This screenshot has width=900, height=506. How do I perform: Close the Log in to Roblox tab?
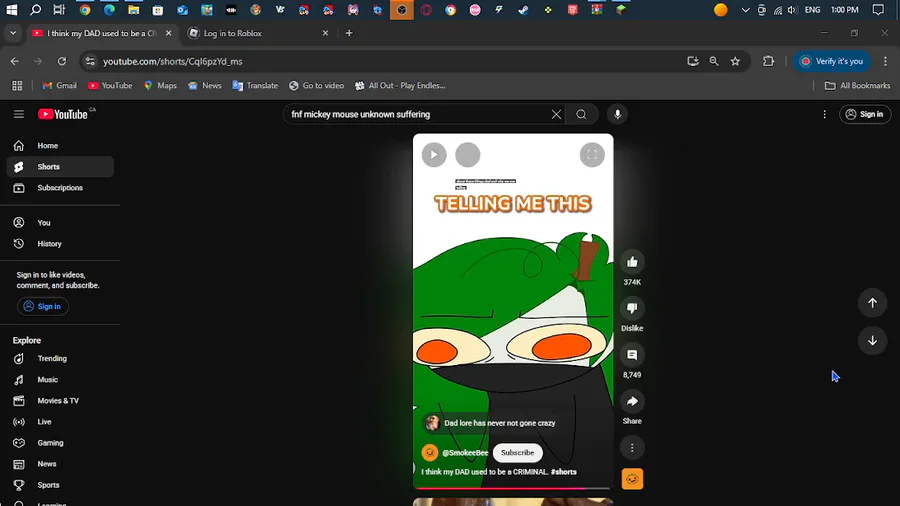[325, 33]
